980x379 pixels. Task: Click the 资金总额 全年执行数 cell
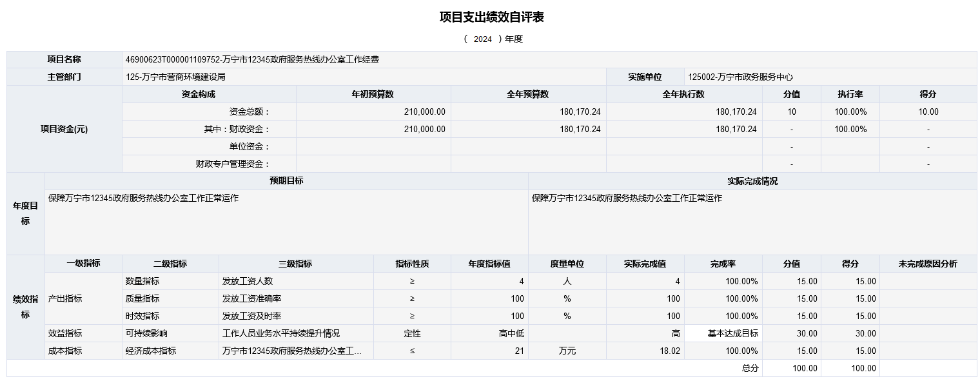pyautogui.click(x=683, y=112)
